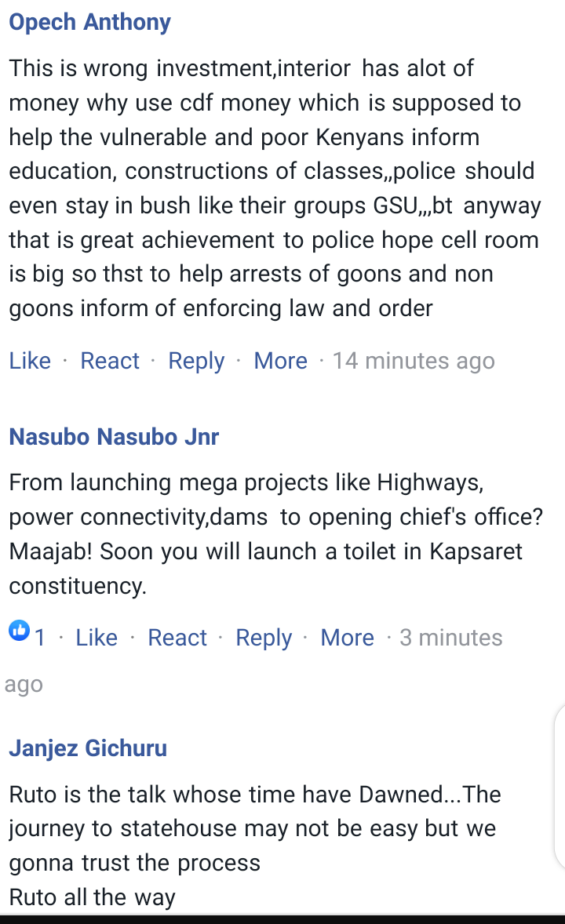565x924 pixels.
Task: Open More options on Opech Anthony's comment
Action: point(280,361)
